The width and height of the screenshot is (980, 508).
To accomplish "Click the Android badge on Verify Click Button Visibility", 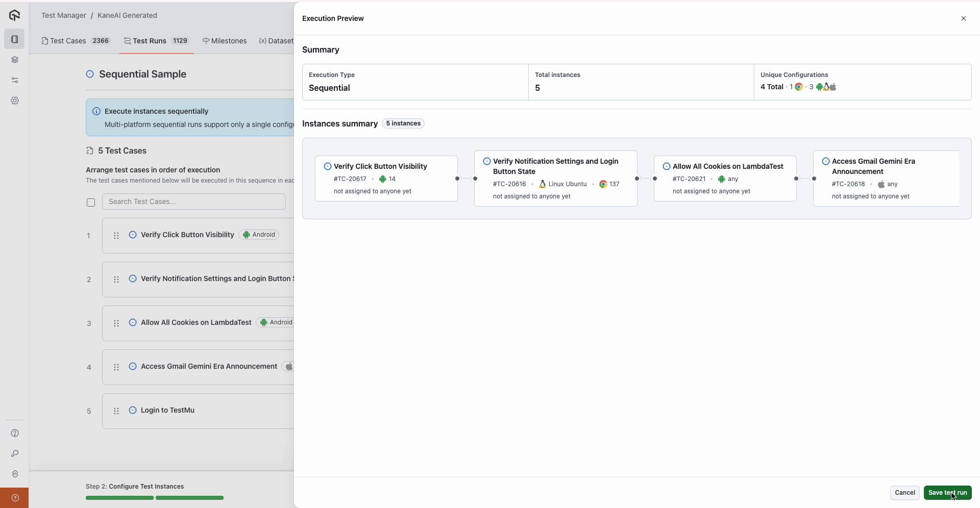I will click(258, 235).
